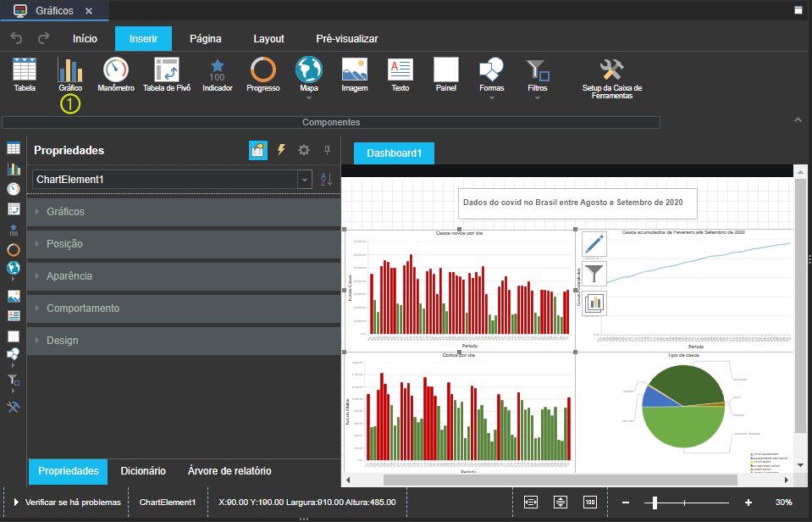
Task: Undo the last action
Action: (x=17, y=38)
